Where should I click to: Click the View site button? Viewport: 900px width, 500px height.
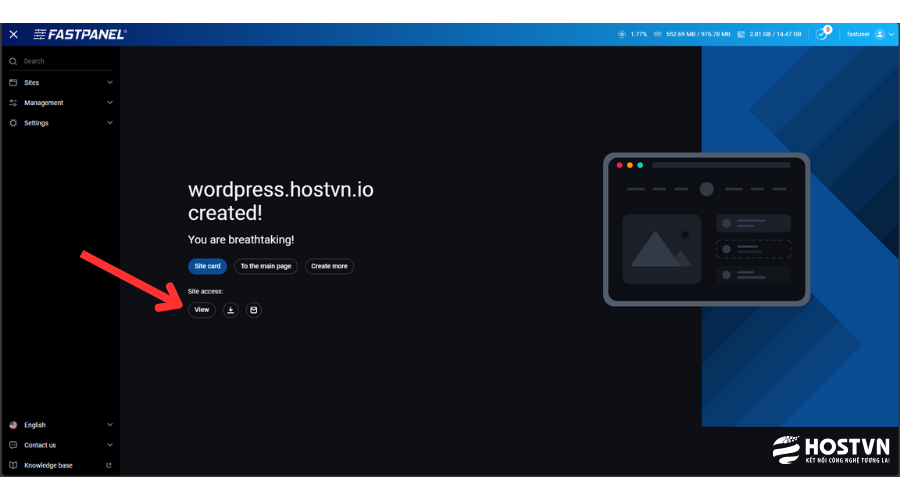(201, 310)
